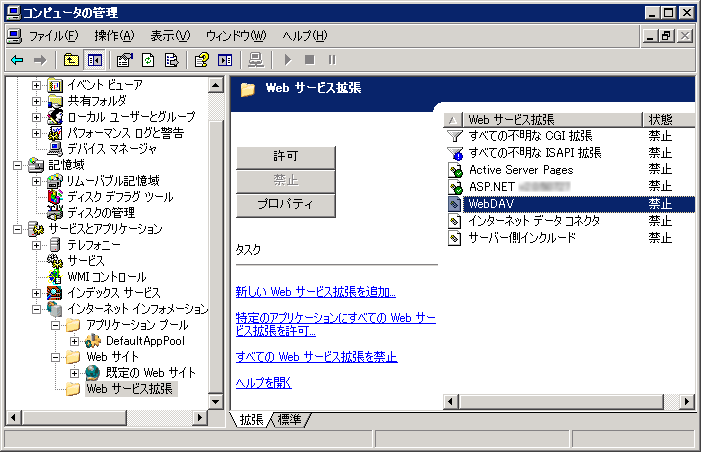Click the ヘルプを開く link

[x=263, y=383]
